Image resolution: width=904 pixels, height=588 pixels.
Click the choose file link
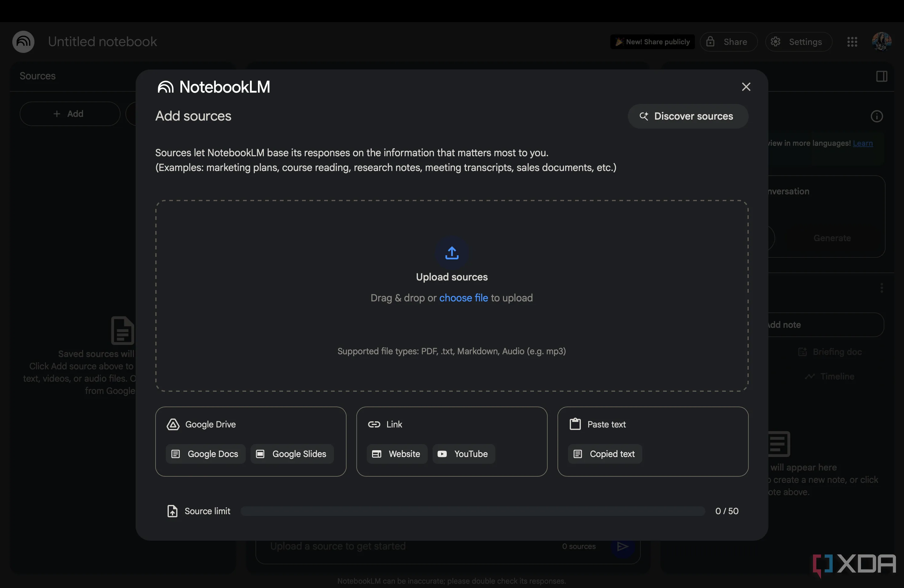pos(463,298)
